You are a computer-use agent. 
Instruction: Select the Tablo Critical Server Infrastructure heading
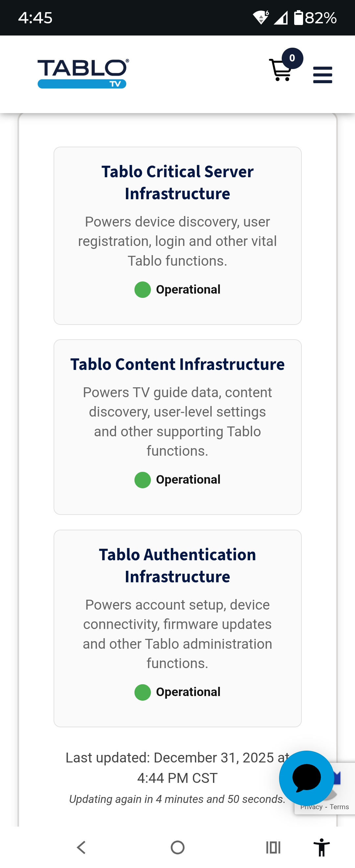point(177,182)
